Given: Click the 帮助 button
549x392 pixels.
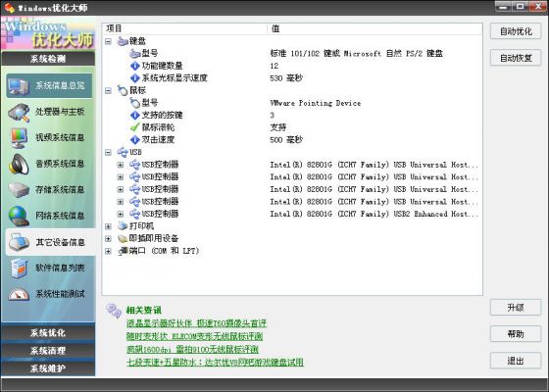Looking at the screenshot, I should pyautogui.click(x=516, y=334).
